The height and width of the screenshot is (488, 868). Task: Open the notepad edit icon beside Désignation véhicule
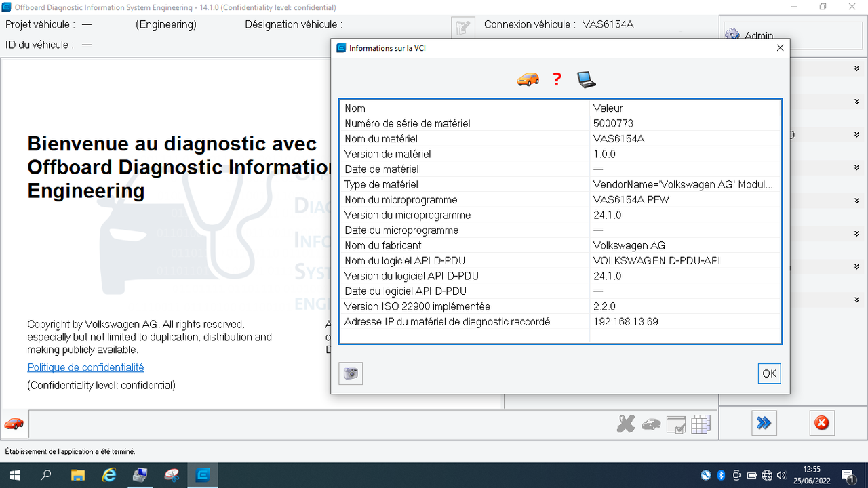(462, 28)
